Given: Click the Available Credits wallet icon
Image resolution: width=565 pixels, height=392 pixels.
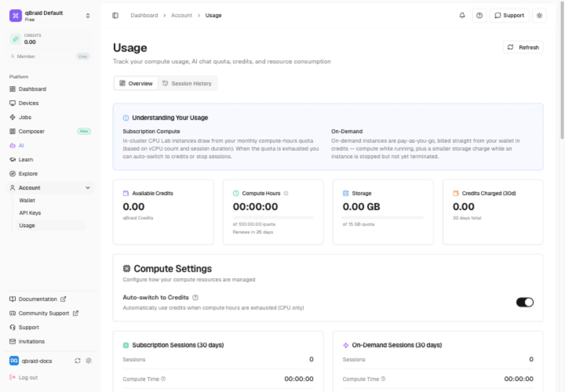Looking at the screenshot, I should pyautogui.click(x=126, y=193).
